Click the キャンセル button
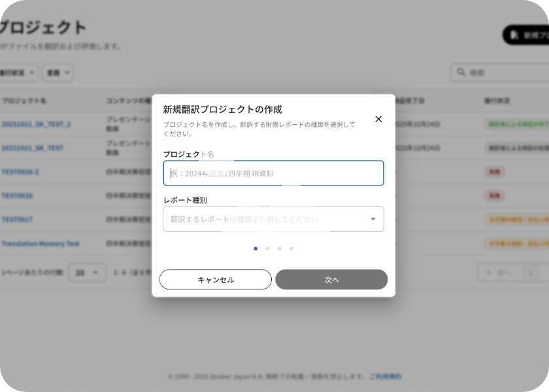 pyautogui.click(x=216, y=280)
